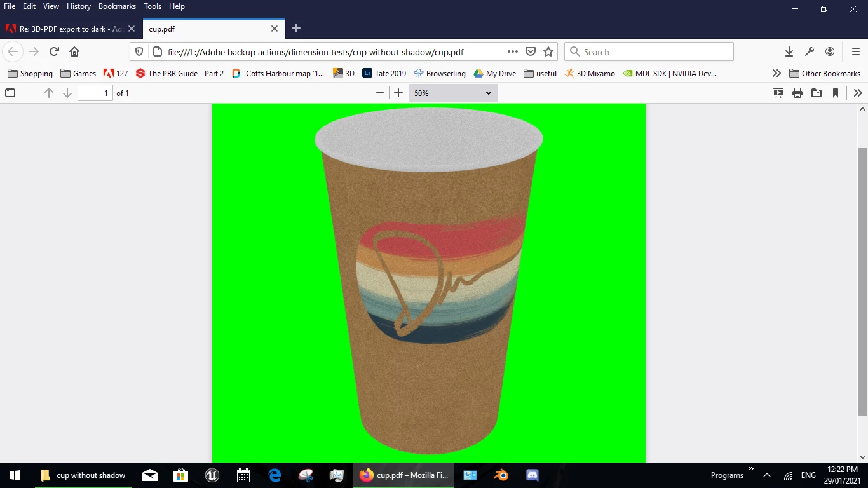Screen dimensions: 868x488
Task: Open PDF viewer secondary tools menu
Action: coord(858,93)
